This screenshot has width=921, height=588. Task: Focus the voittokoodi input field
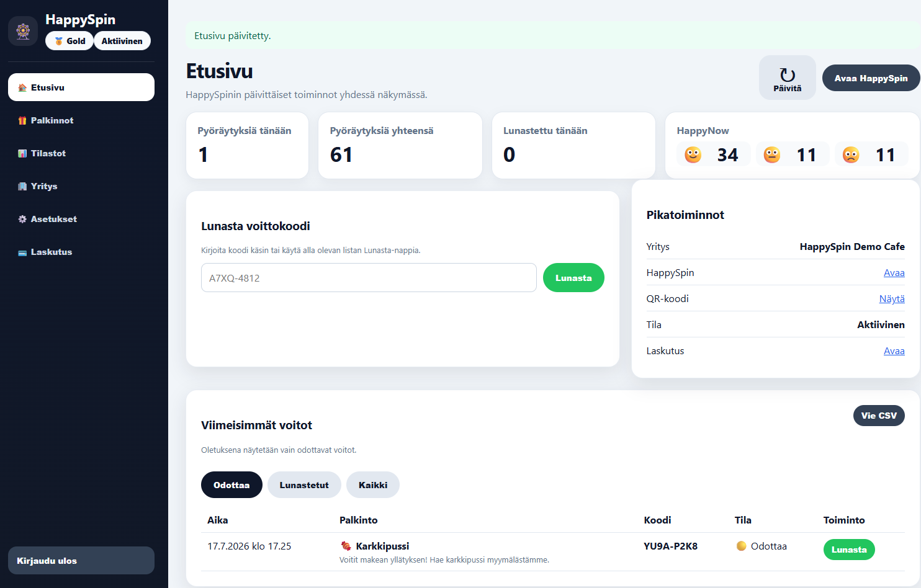coord(369,278)
